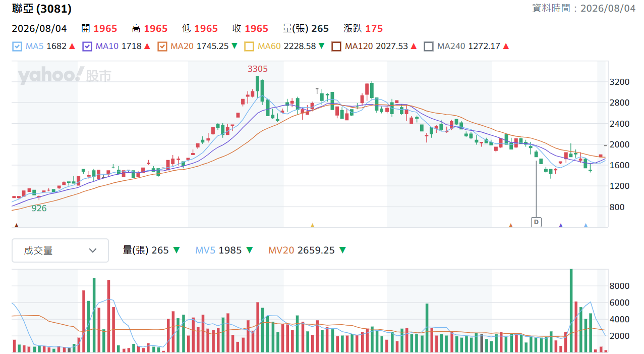644x354 pixels.
Task: Click the D dividend marker on chart
Action: click(536, 222)
